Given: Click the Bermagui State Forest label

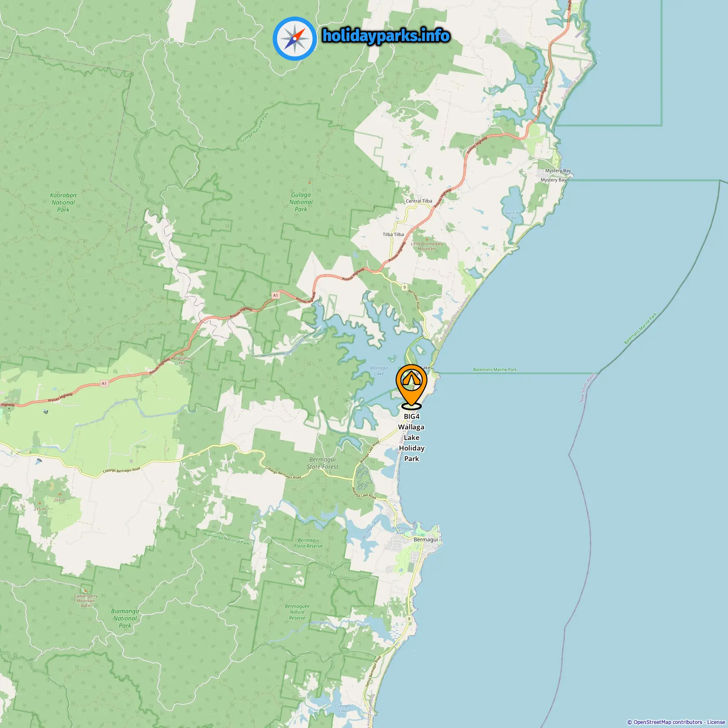Looking at the screenshot, I should tap(323, 463).
